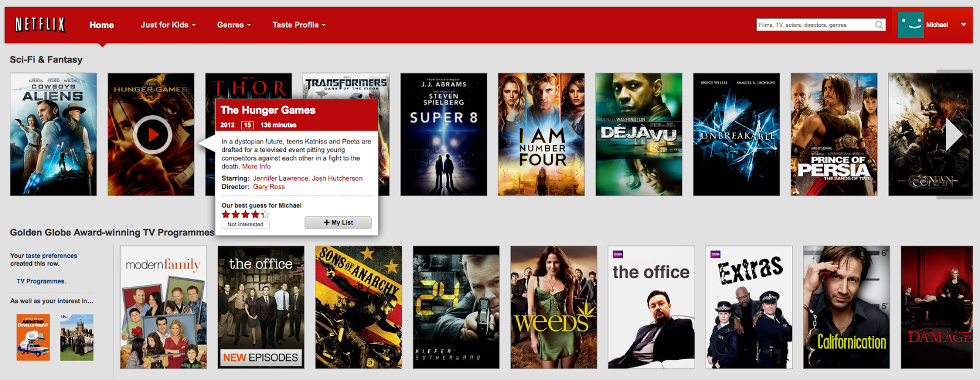Open Jennifer Lawrence actor link
This screenshot has height=380, width=980.
click(281, 178)
